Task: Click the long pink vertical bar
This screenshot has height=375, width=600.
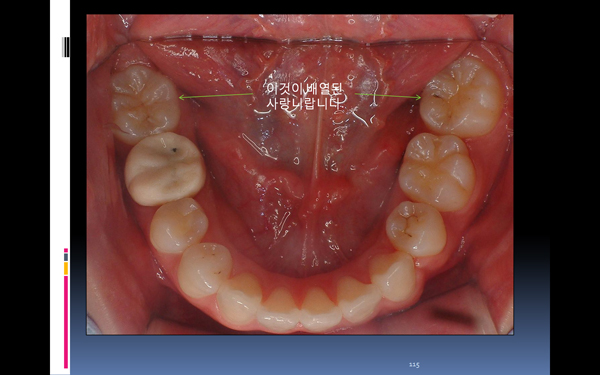Action: pyautogui.click(x=66, y=322)
